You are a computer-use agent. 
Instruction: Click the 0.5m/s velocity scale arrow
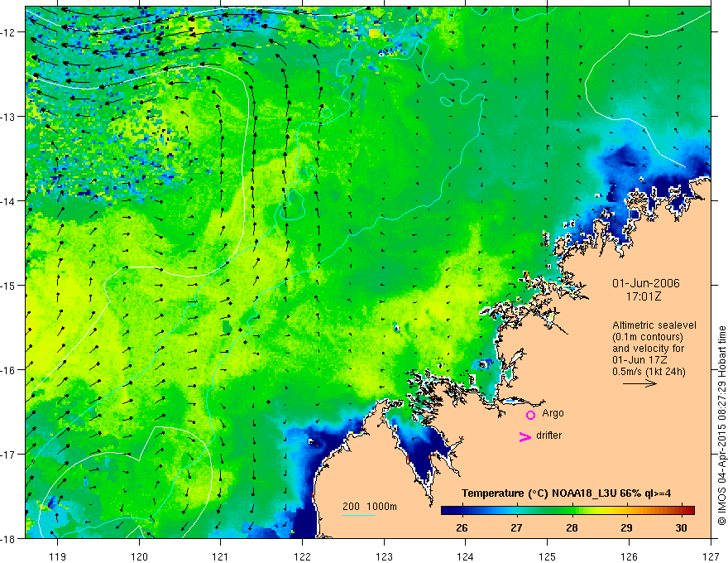coord(639,383)
